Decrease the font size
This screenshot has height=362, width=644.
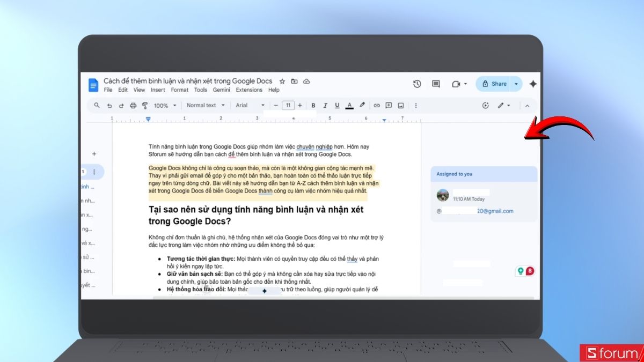pos(276,106)
